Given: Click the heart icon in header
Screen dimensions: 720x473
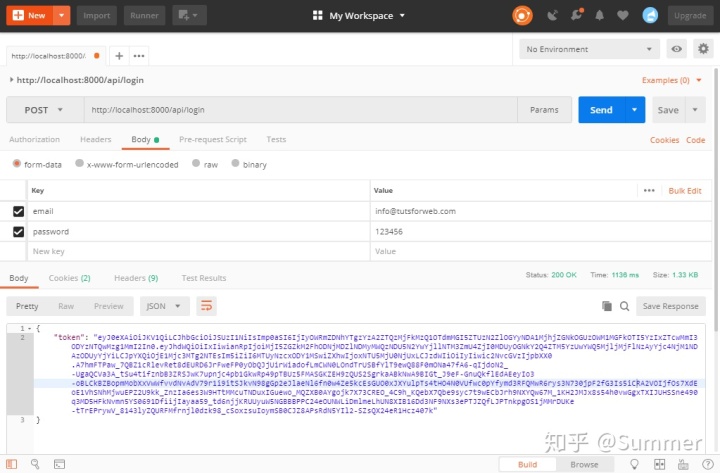Looking at the screenshot, I should click(623, 16).
